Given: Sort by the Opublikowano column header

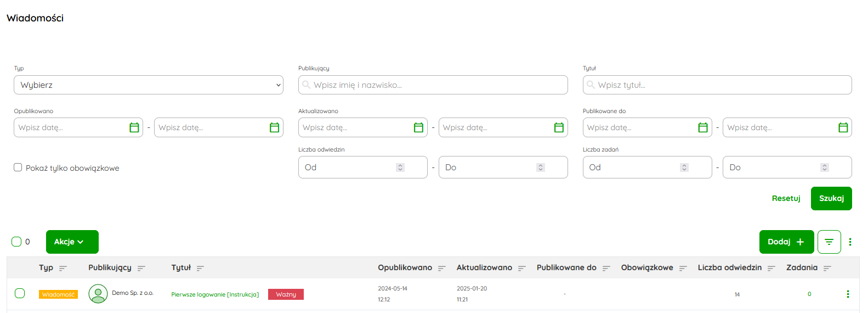Looking at the screenshot, I should tap(405, 267).
